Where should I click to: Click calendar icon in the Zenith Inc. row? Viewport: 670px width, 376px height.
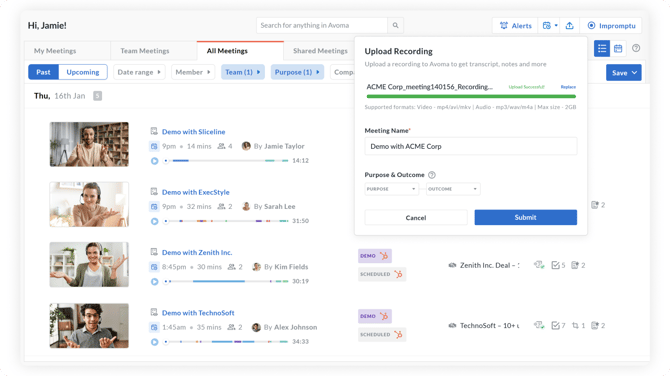coord(154,267)
